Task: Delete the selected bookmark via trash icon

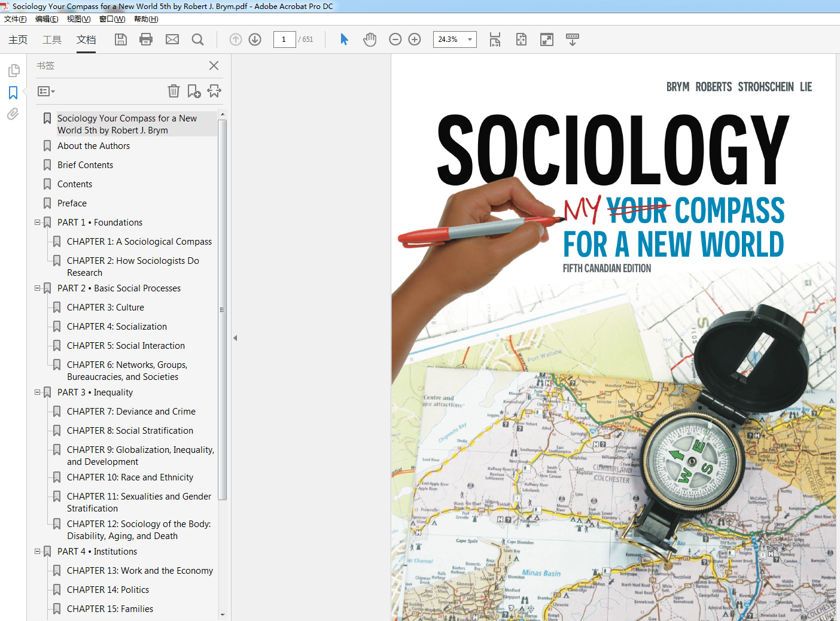Action: point(174,91)
